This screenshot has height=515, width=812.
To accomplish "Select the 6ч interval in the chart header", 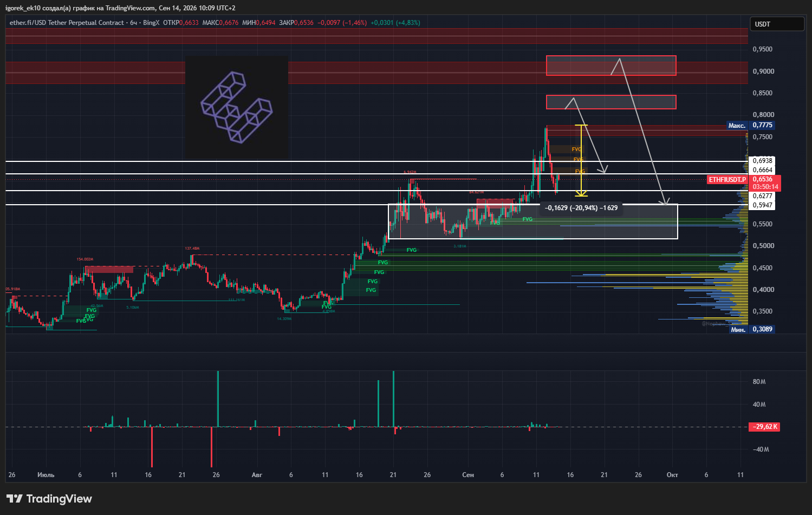I will click(x=133, y=23).
